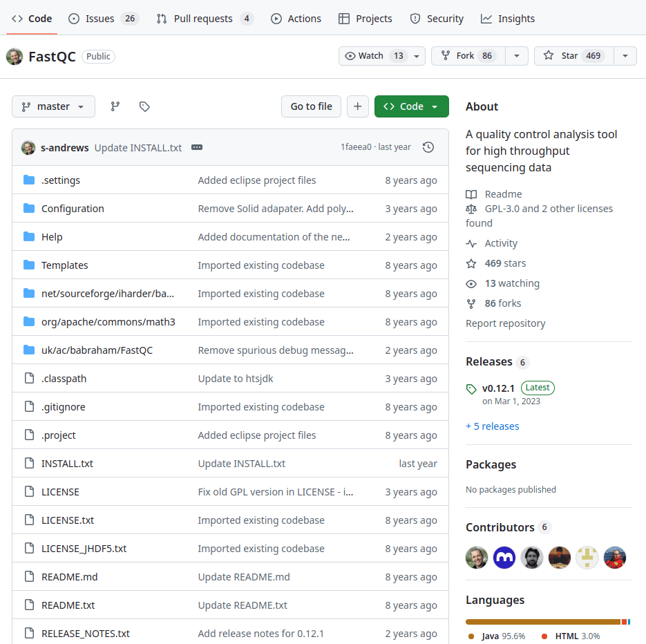
Task: Expand commit message ellipsis button
Action: 197,147
